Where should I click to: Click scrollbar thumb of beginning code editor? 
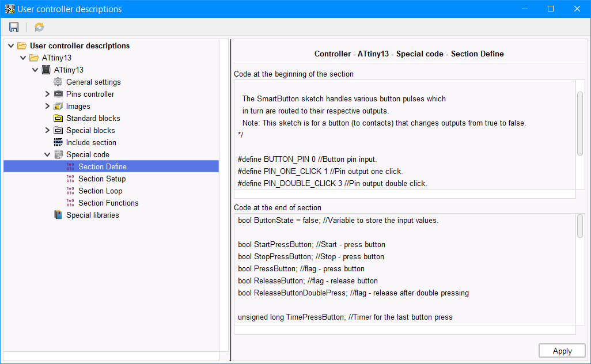click(580, 123)
